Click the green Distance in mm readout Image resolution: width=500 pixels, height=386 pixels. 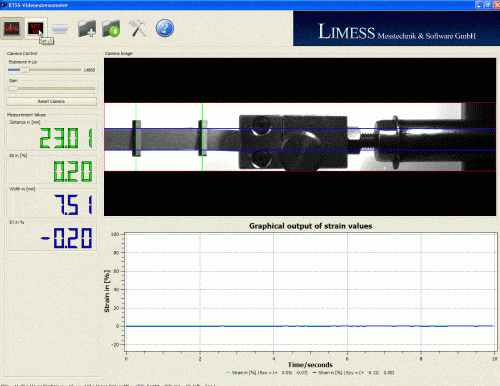click(66, 138)
